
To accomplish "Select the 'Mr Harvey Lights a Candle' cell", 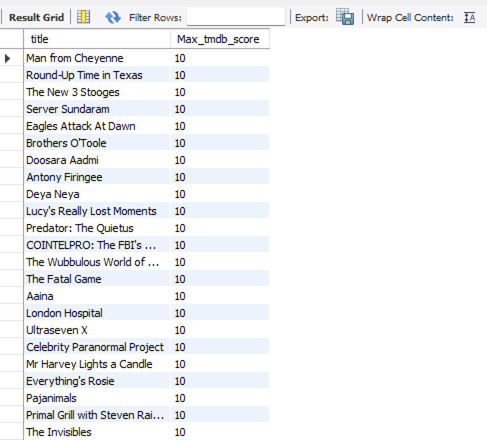I will (x=97, y=364).
